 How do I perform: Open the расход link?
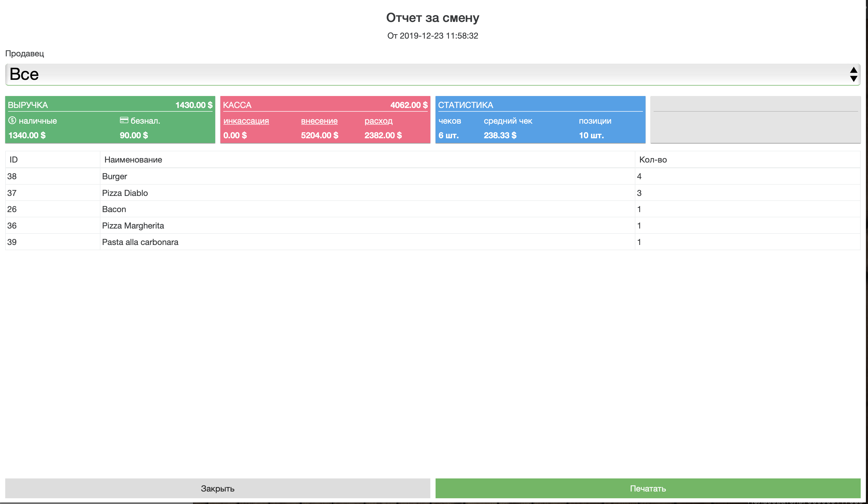[x=378, y=121]
